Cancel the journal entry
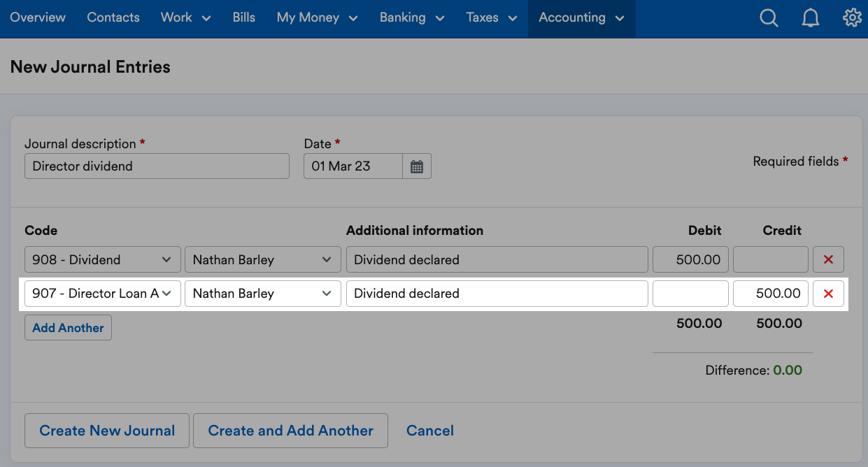The width and height of the screenshot is (868, 467). (x=430, y=431)
